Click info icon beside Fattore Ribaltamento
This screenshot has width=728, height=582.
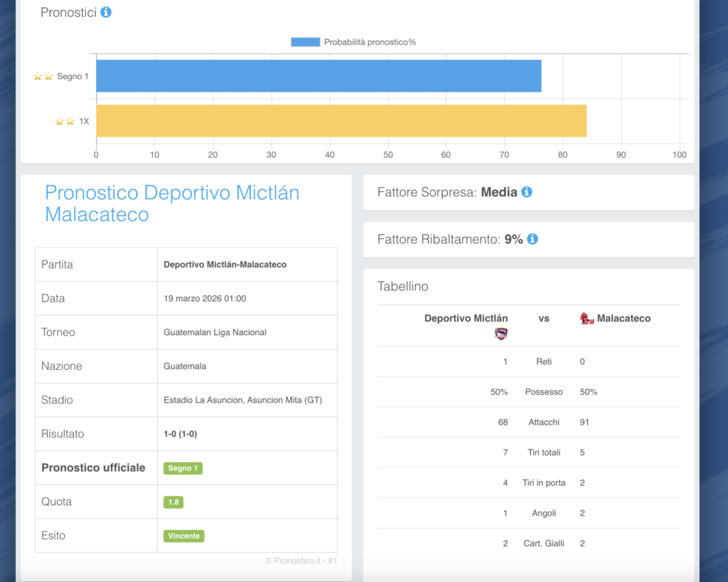[x=532, y=239]
